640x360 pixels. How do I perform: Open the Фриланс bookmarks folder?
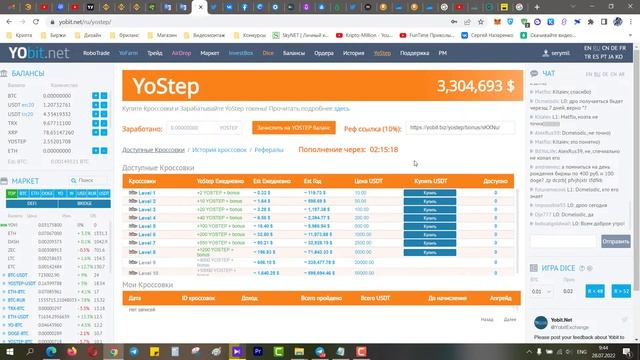pyautogui.click(x=124, y=36)
